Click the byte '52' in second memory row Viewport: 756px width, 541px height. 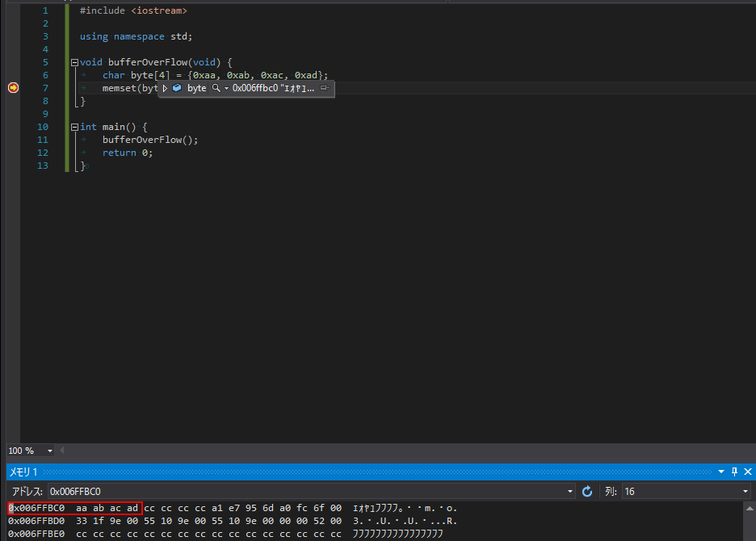pos(319,522)
